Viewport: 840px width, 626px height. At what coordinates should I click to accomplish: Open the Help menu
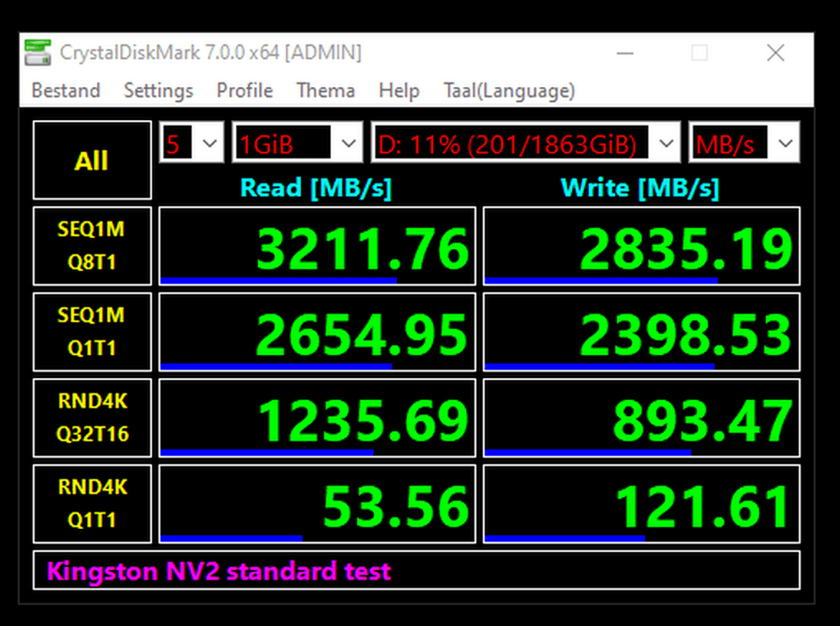click(399, 90)
